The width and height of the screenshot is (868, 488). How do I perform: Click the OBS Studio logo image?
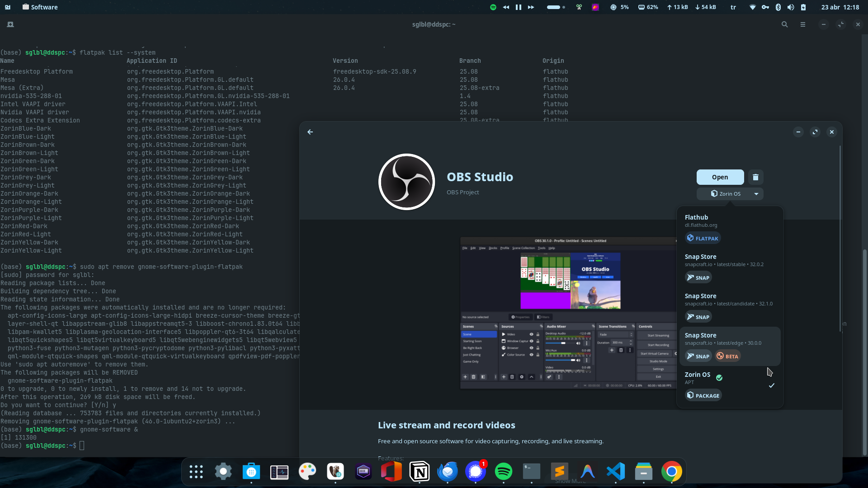click(406, 182)
